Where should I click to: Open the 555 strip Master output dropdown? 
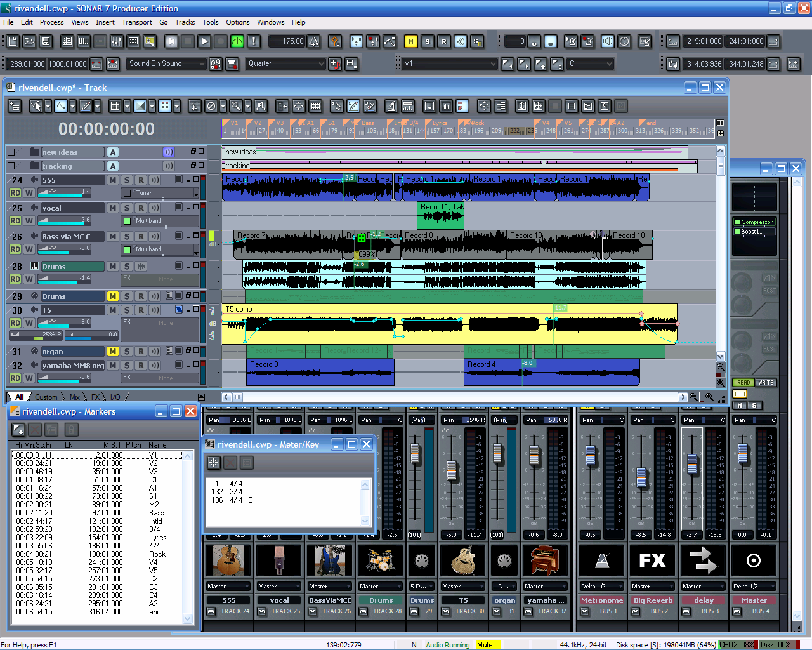[x=228, y=587]
